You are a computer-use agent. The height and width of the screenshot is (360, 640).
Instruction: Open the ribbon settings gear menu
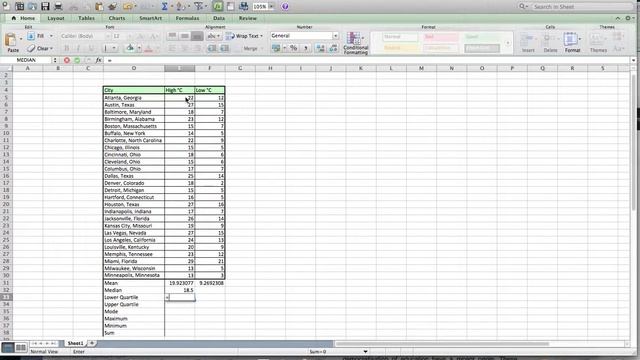click(629, 18)
